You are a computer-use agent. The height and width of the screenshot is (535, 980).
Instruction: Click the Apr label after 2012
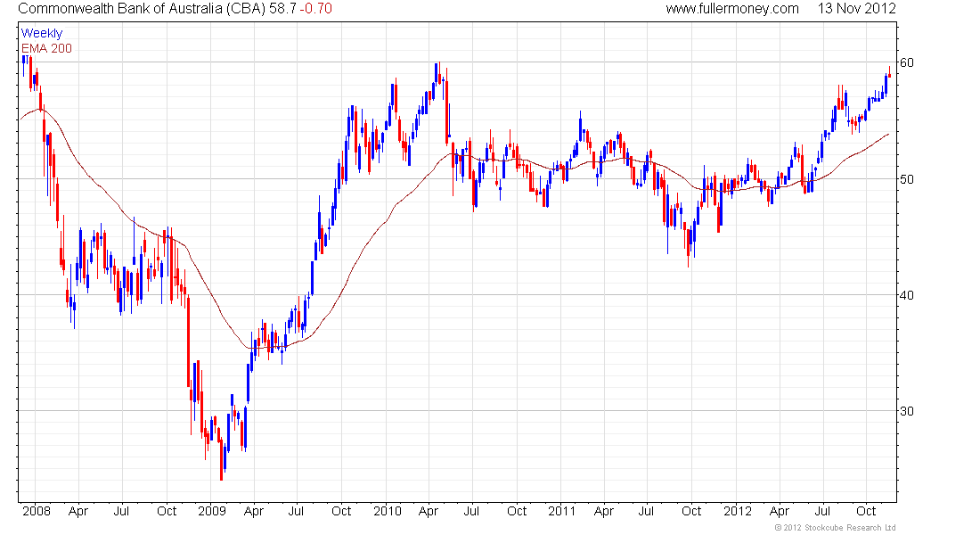click(780, 512)
